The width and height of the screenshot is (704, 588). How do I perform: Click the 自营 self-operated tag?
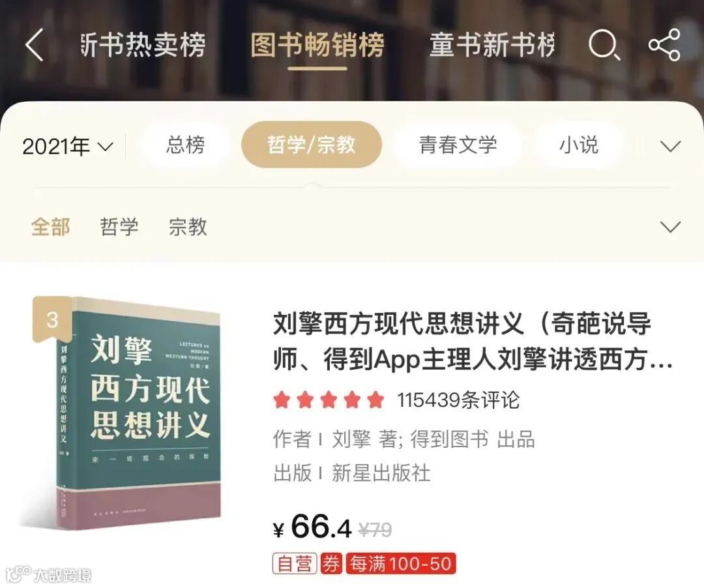coord(295,563)
